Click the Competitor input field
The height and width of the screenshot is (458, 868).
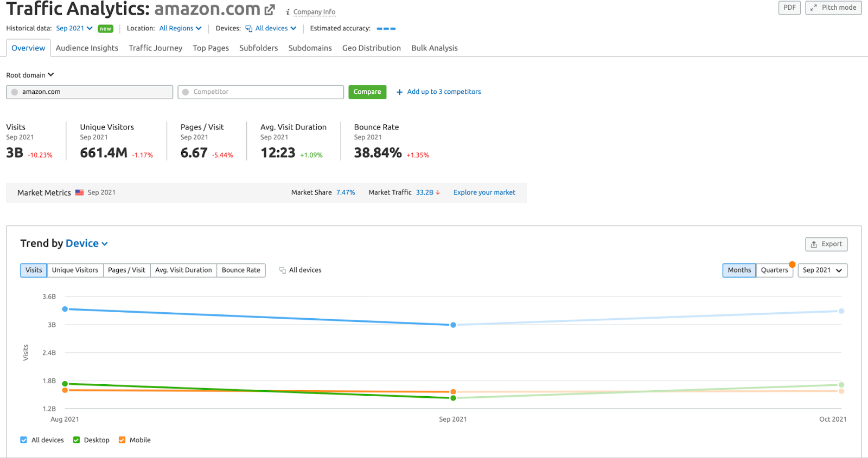click(x=261, y=92)
